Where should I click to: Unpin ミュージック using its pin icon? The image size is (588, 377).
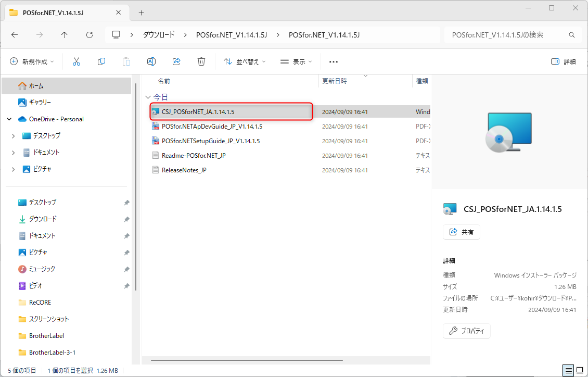(x=127, y=269)
